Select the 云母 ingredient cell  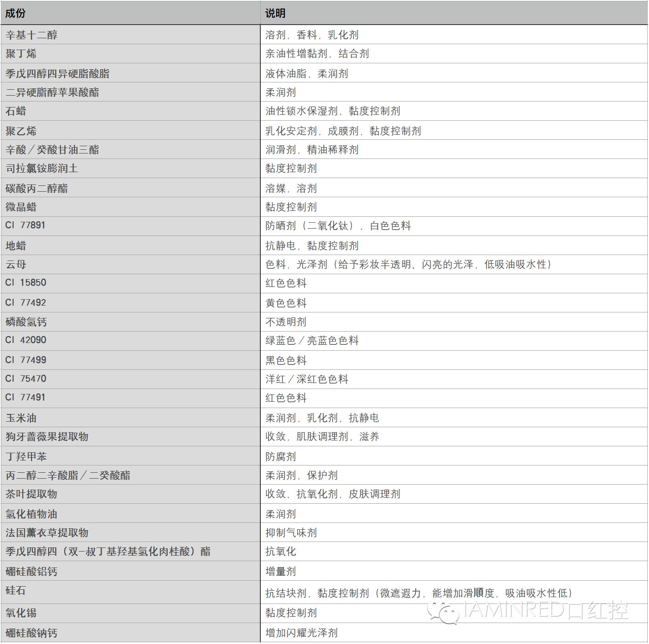click(x=16, y=265)
